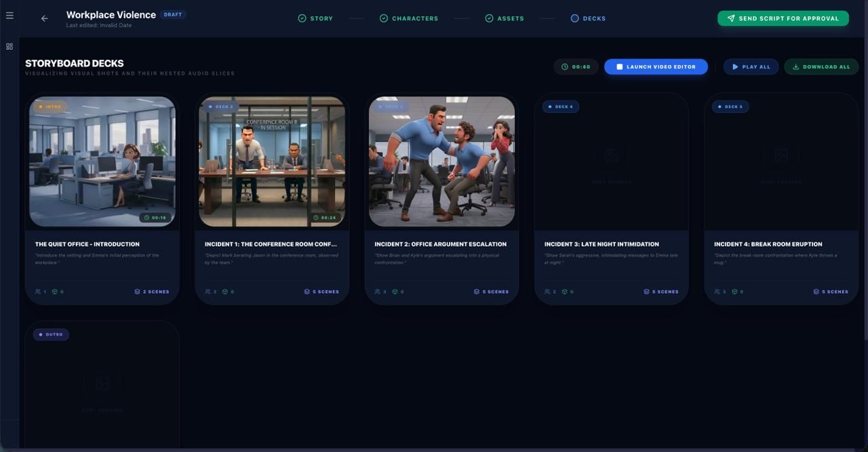Click the OUTRO badge

(51, 335)
